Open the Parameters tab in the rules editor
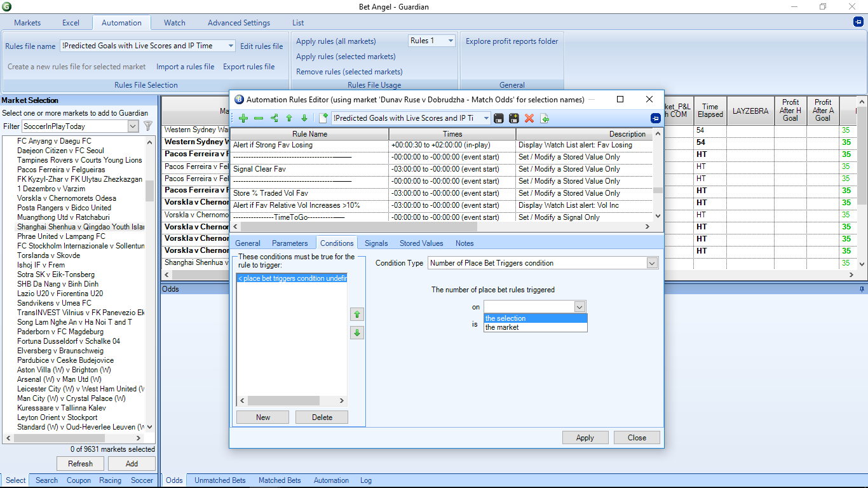The image size is (868, 488). (x=290, y=243)
